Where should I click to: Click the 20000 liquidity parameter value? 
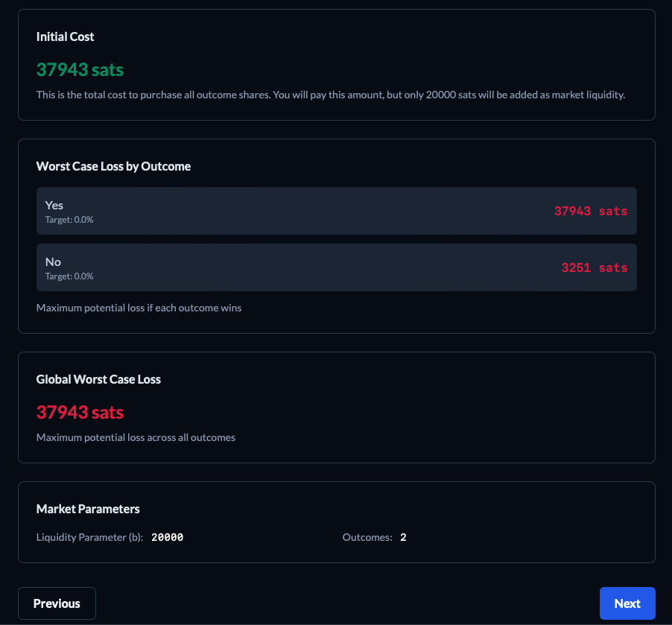[x=167, y=537]
